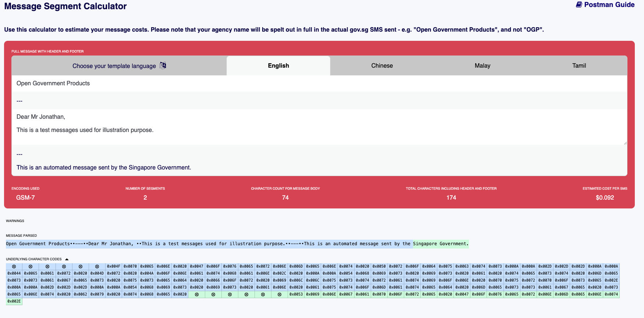The width and height of the screenshot is (644, 318).
Task: Click the Number of Segments value 2
Action: click(x=145, y=198)
